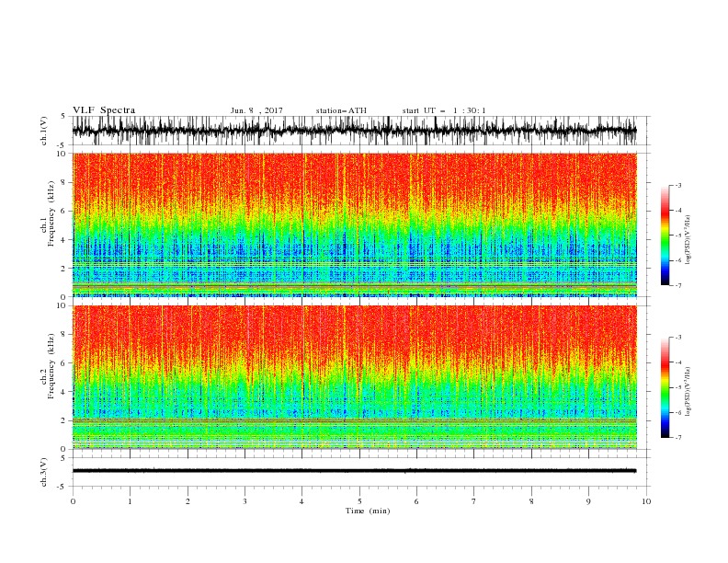
Task: Click the ch.1 spectrogram plot area
Action: [x=355, y=224]
